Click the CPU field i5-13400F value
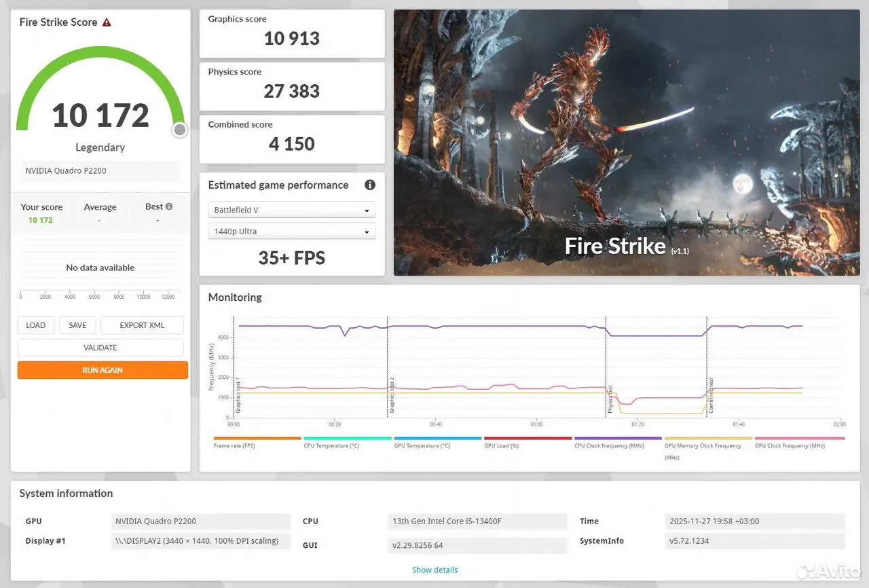The height and width of the screenshot is (588, 869). pyautogui.click(x=478, y=521)
